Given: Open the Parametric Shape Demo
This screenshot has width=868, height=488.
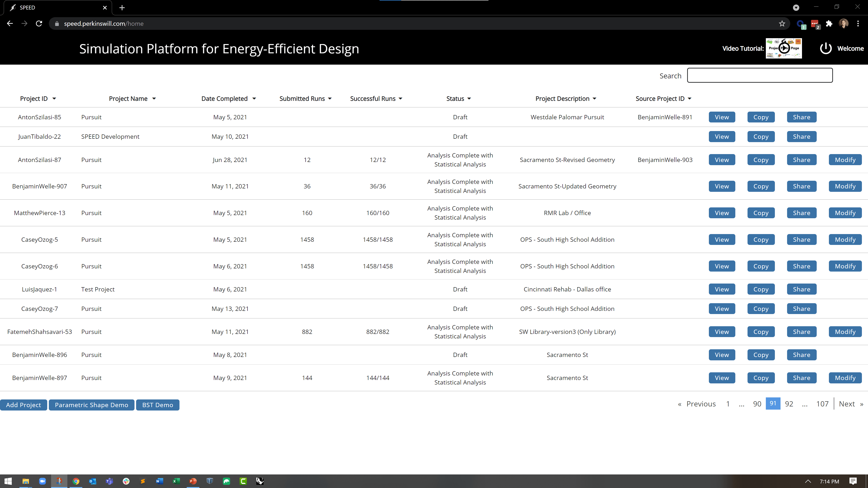Looking at the screenshot, I should [x=91, y=405].
